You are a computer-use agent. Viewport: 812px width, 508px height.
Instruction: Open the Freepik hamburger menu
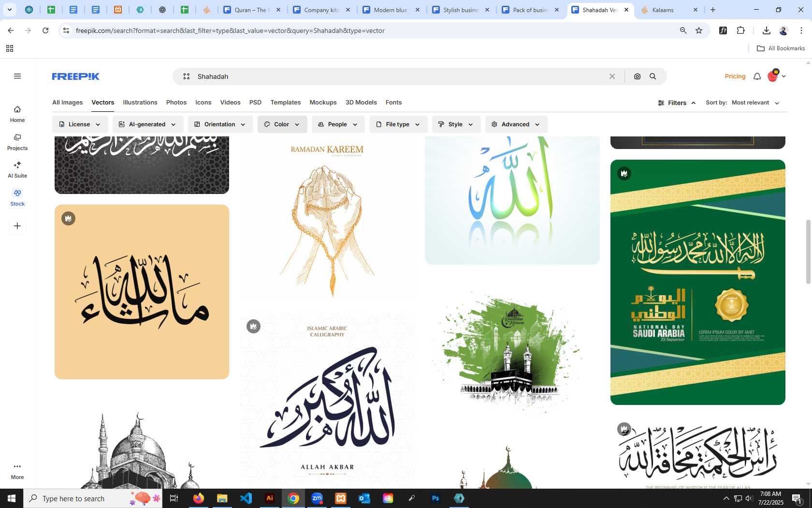click(17, 76)
